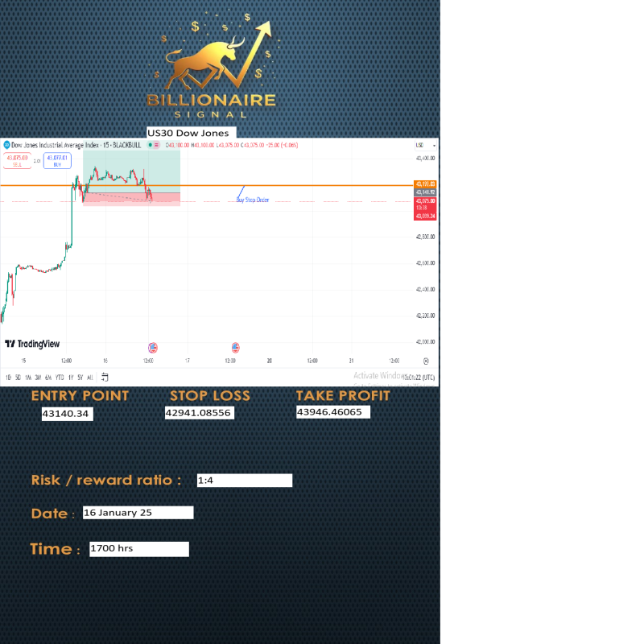Image resolution: width=644 pixels, height=644 pixels.
Task: Open the go-to-date calendar icon
Action: tap(105, 377)
